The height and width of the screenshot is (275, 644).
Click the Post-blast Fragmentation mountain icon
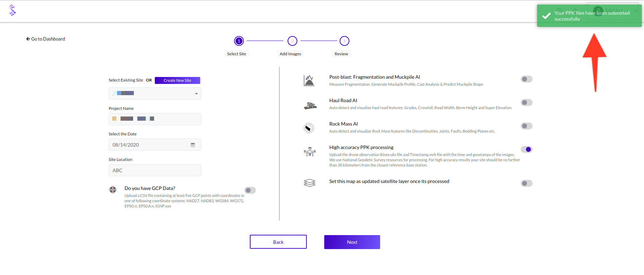[309, 80]
